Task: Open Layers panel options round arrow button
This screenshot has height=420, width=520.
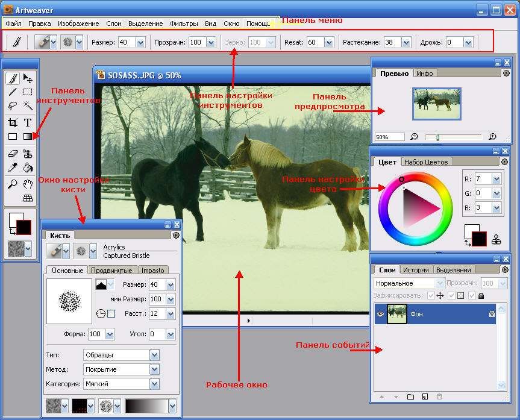Action: coord(505,270)
